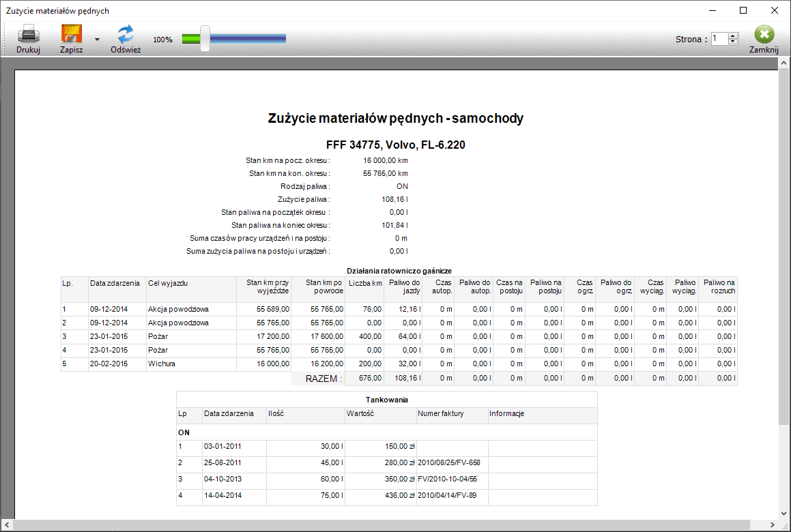Click 'Działania ratowniczo gaśnicze' table heading
791x532 pixels.
(399, 271)
